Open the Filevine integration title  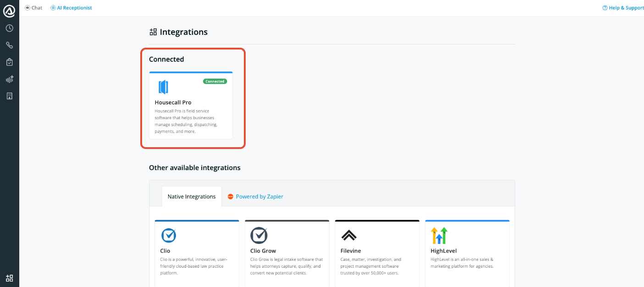pyautogui.click(x=351, y=251)
